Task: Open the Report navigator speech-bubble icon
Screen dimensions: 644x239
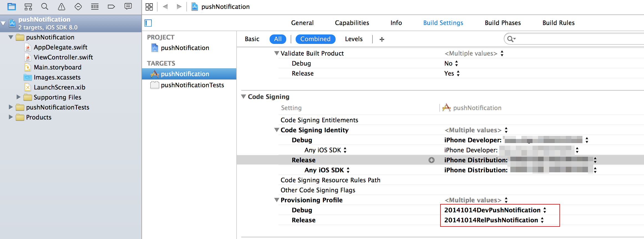Action: [x=128, y=6]
